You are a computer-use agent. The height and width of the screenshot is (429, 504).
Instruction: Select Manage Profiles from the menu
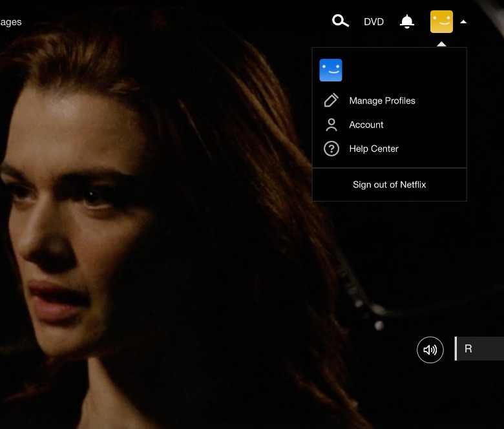point(382,101)
